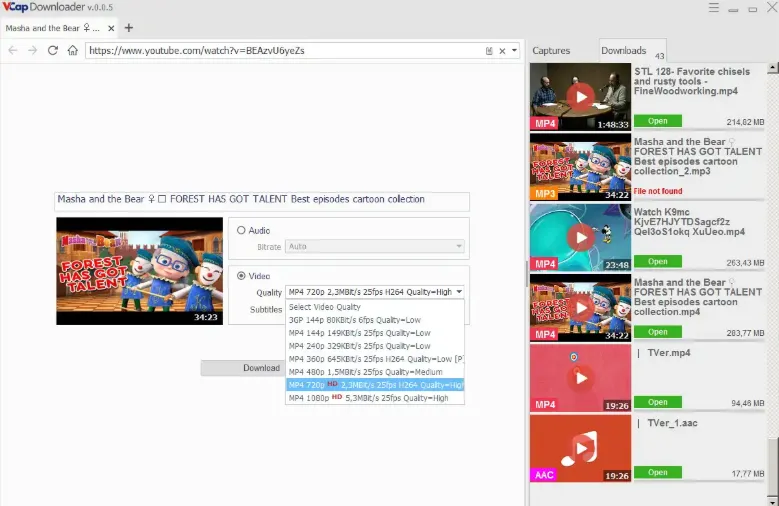Play the STL 128 woodworking video thumbnail
The image size is (779, 506).
(580, 97)
